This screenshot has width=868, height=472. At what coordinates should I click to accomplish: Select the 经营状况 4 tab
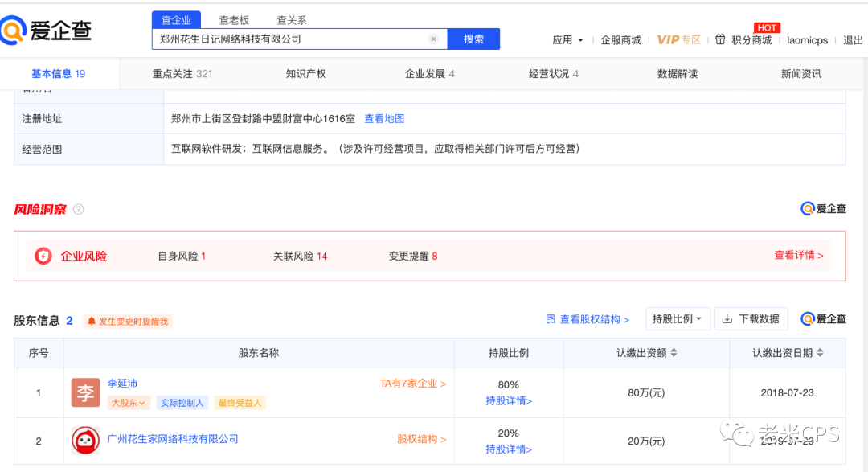click(x=554, y=74)
